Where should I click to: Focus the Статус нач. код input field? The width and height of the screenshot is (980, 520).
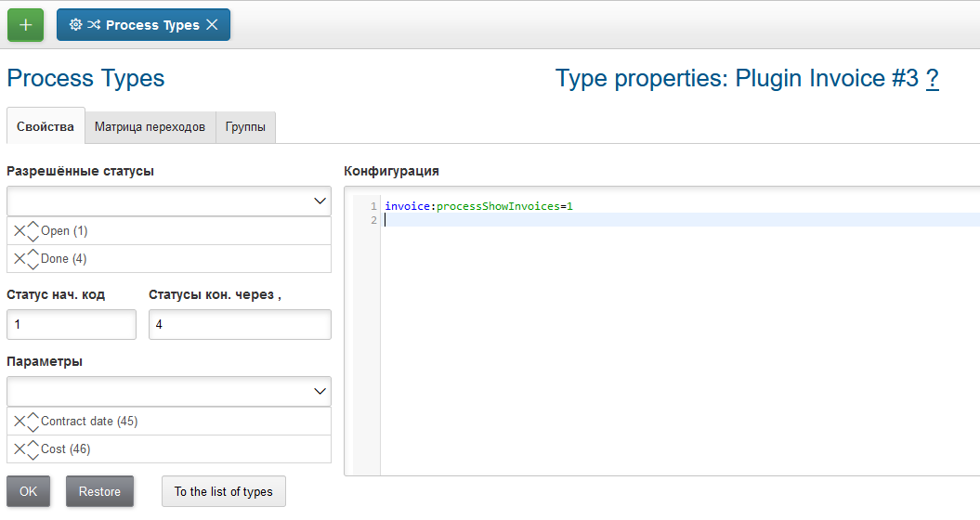click(x=72, y=325)
